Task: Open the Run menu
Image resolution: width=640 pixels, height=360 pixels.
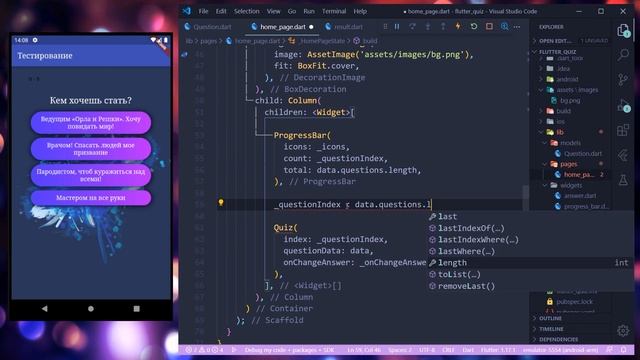Action: click(309, 11)
